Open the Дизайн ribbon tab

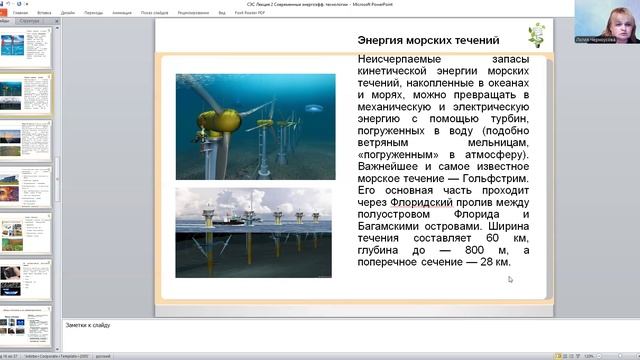tap(68, 13)
